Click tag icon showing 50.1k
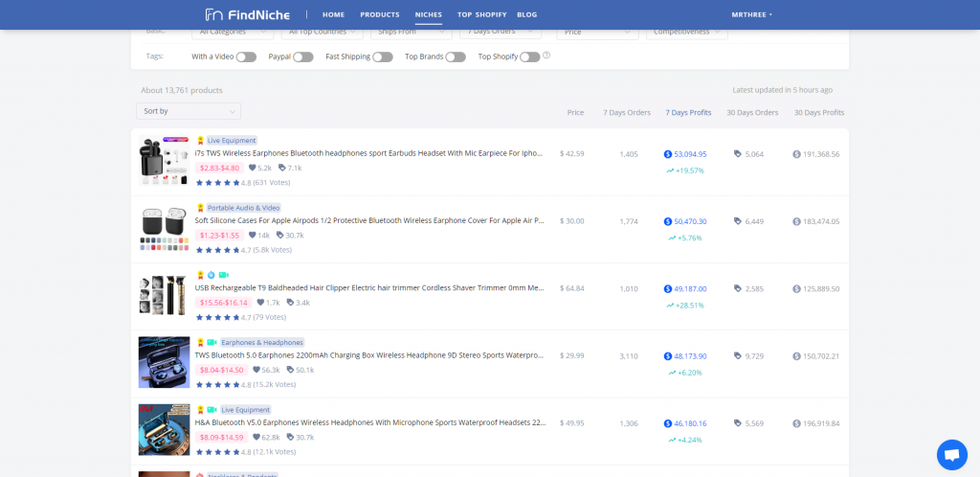The width and height of the screenshot is (980, 477). [290, 370]
